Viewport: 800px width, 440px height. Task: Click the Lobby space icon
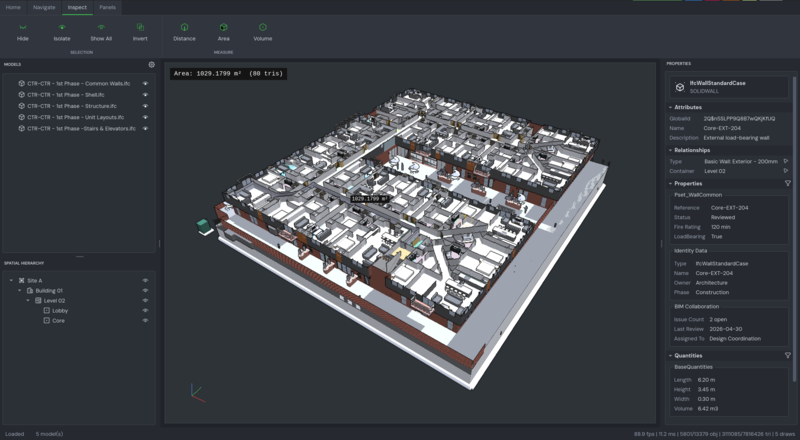point(47,310)
